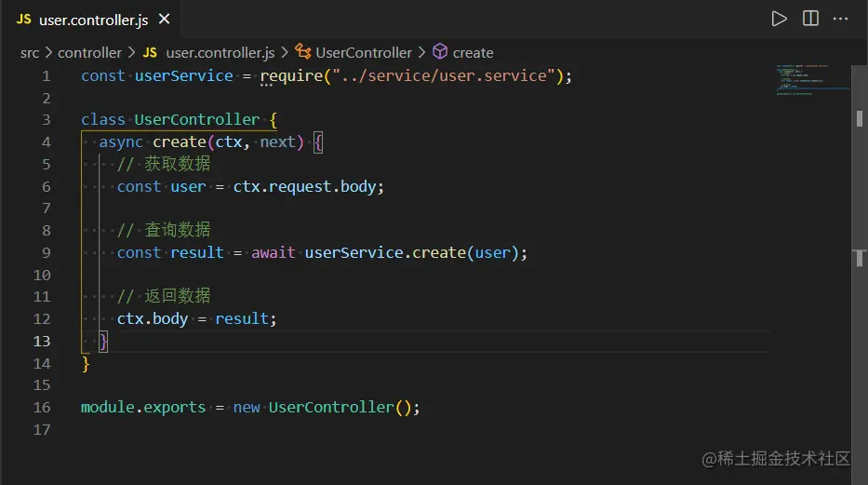The height and width of the screenshot is (485, 868).
Task: Click the comment '// 查询数据'
Action: [x=164, y=230]
